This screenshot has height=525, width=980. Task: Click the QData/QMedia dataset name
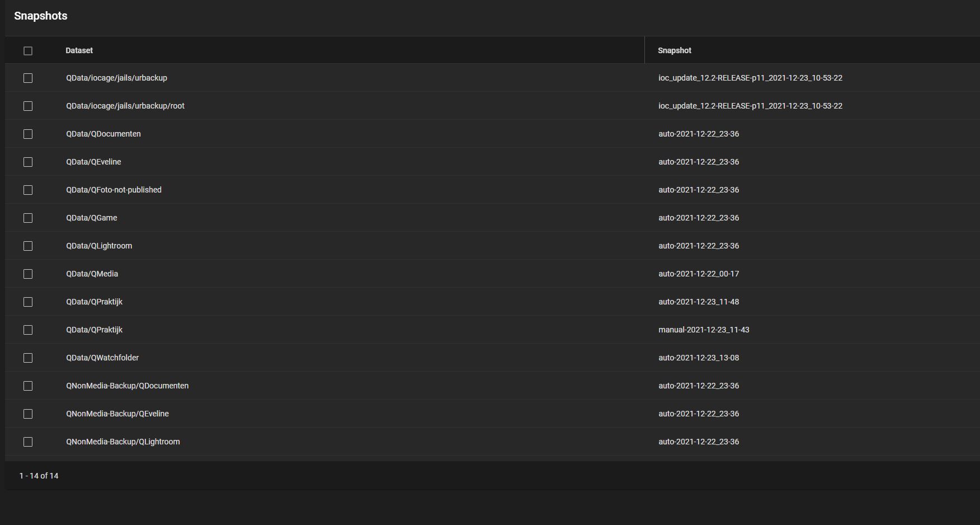click(x=92, y=274)
